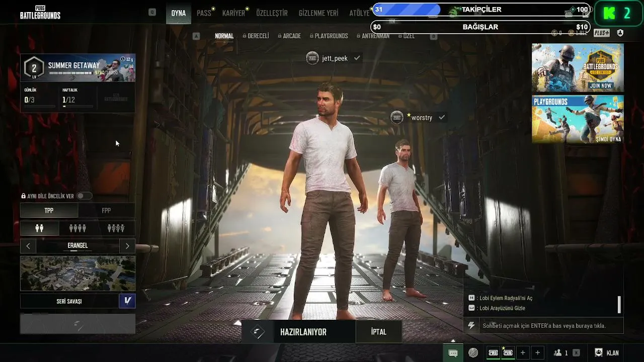Go to the next map with right arrow
The width and height of the screenshot is (644, 362).
pos(127,246)
